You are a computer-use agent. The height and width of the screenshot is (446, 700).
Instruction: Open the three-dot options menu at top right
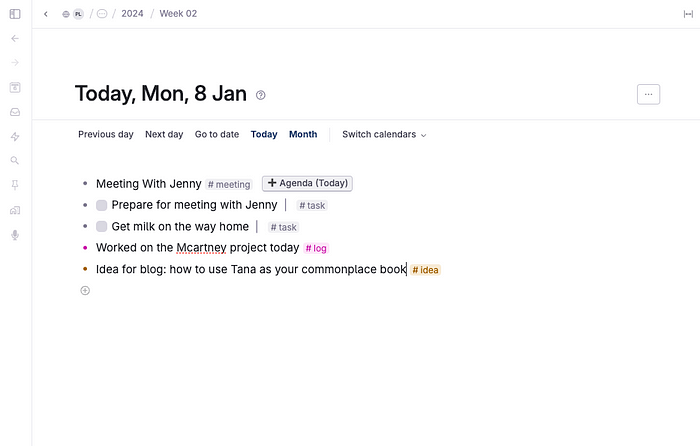click(x=648, y=94)
